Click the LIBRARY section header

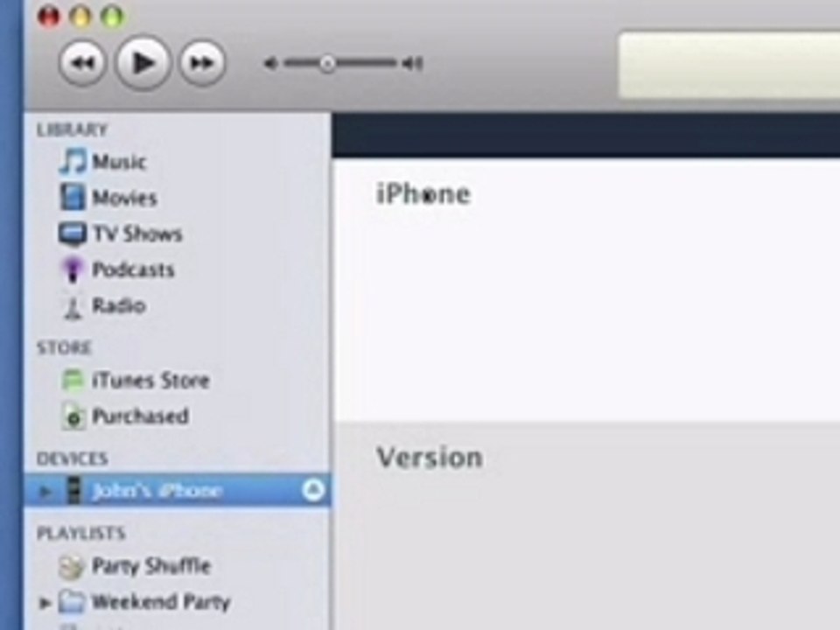(x=73, y=129)
